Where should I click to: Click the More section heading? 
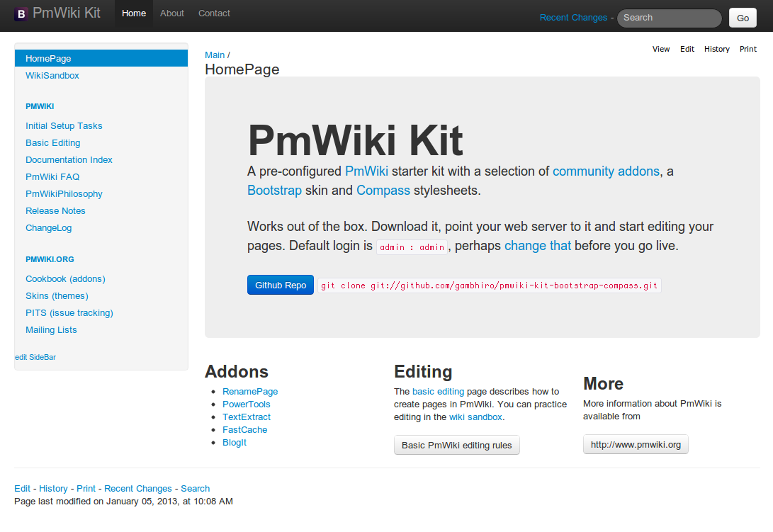[x=603, y=383]
